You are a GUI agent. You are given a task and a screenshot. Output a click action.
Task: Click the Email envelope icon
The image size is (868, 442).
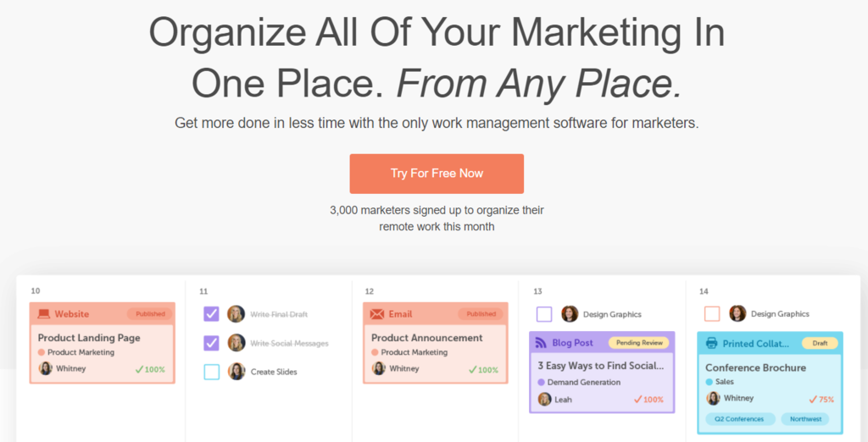[377, 314]
